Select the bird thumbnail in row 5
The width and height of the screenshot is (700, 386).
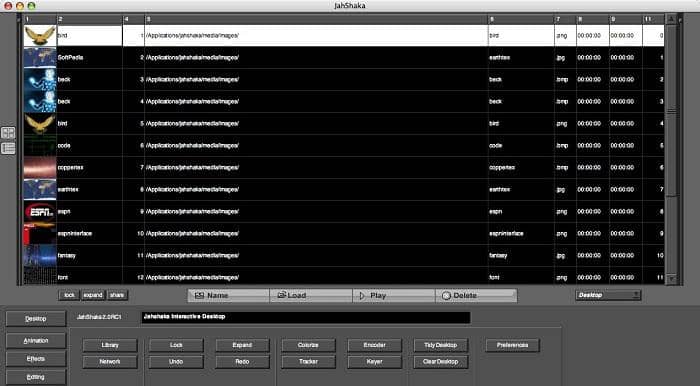pyautogui.click(x=40, y=124)
